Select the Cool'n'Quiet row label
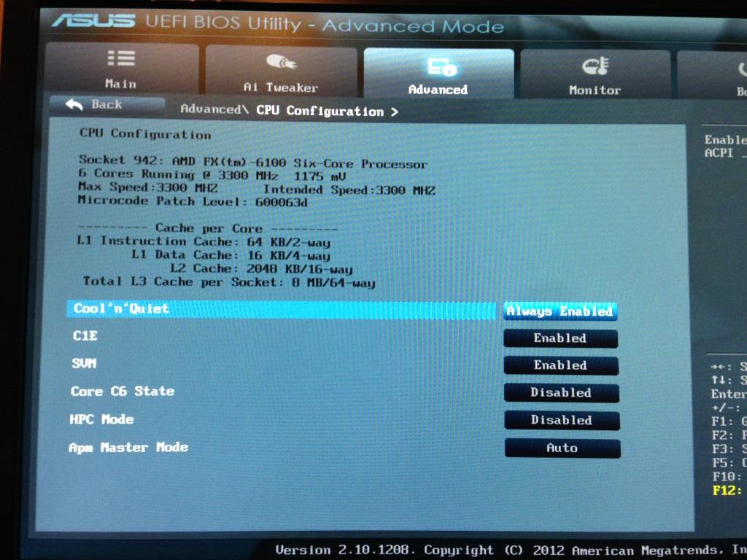 (x=121, y=308)
